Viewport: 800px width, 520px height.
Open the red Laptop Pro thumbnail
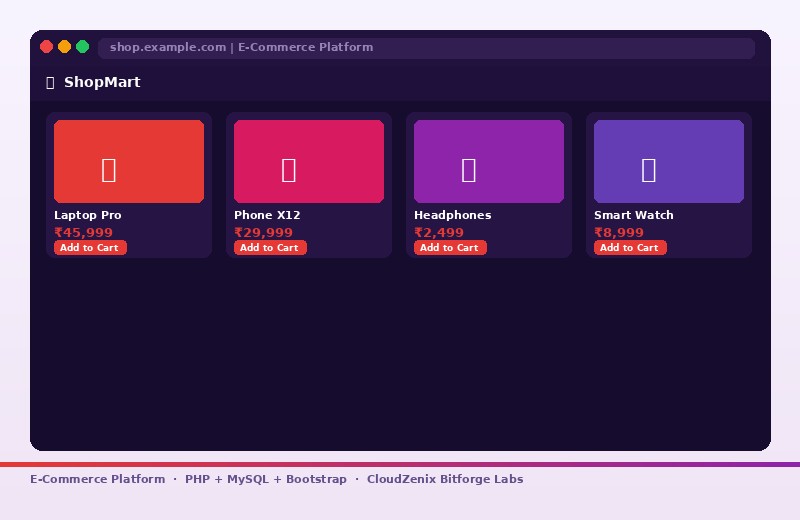click(129, 161)
